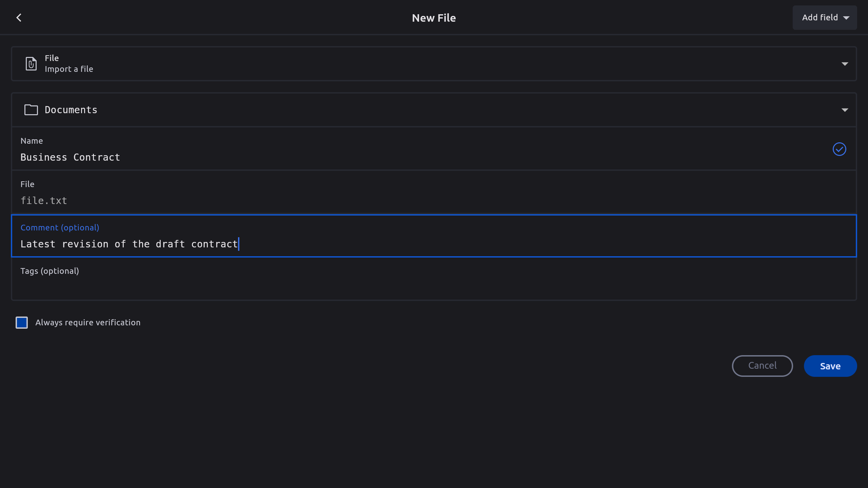Click the New File page title

pos(434,18)
